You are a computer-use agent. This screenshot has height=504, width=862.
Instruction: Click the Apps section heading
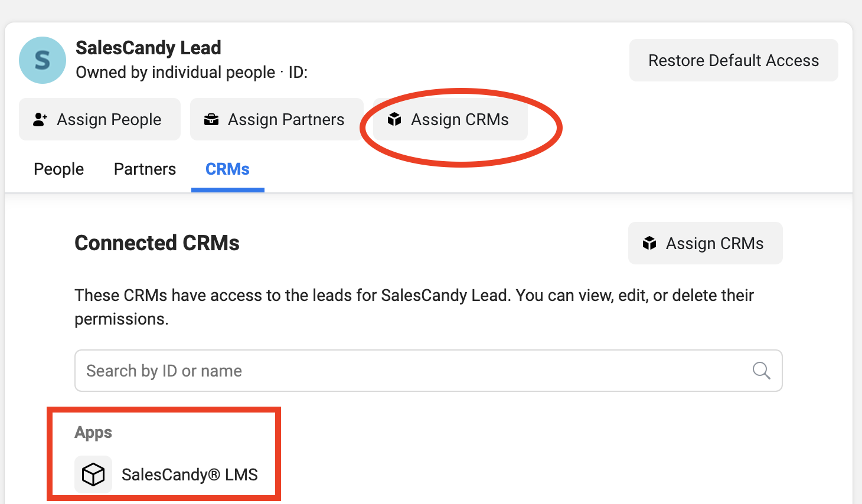(93, 433)
